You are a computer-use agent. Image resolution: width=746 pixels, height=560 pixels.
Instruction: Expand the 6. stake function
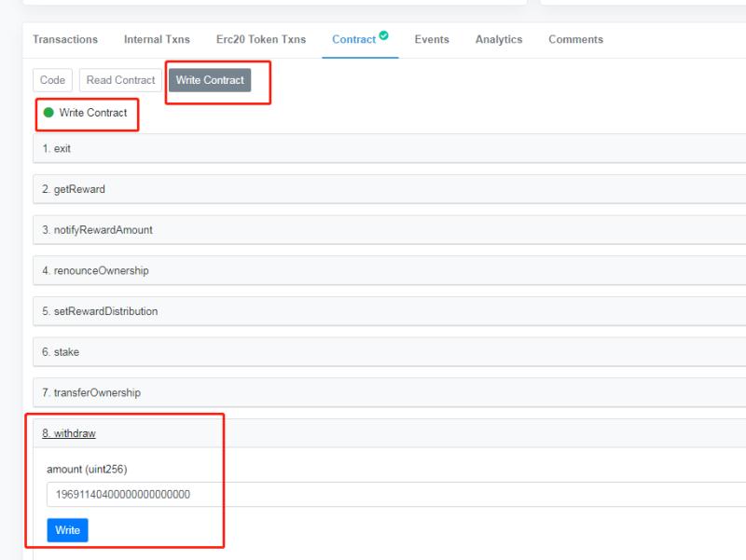389,352
